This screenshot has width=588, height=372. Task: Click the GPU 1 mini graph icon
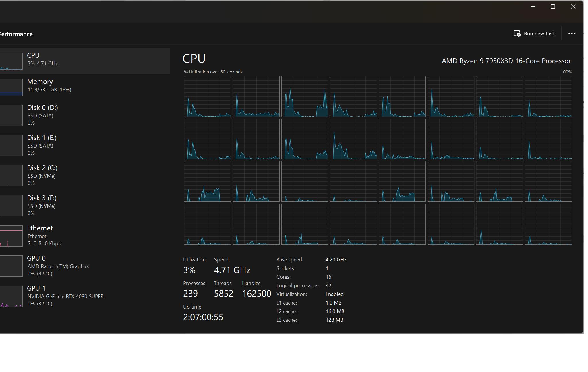point(11,296)
